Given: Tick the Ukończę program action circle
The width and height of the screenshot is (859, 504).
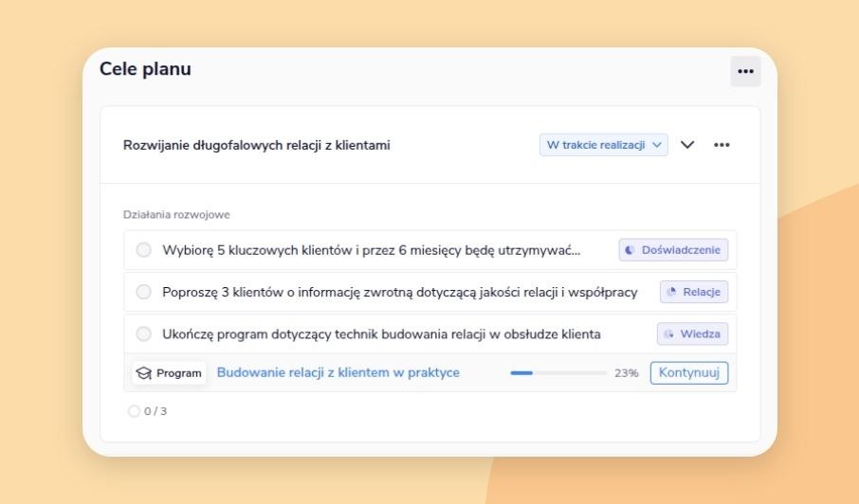Looking at the screenshot, I should (x=143, y=333).
